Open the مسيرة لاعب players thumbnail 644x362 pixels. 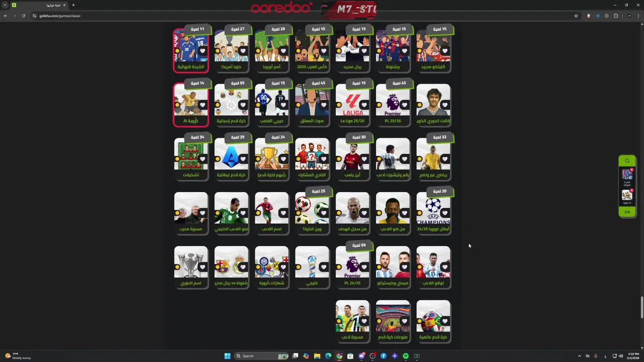(352, 317)
